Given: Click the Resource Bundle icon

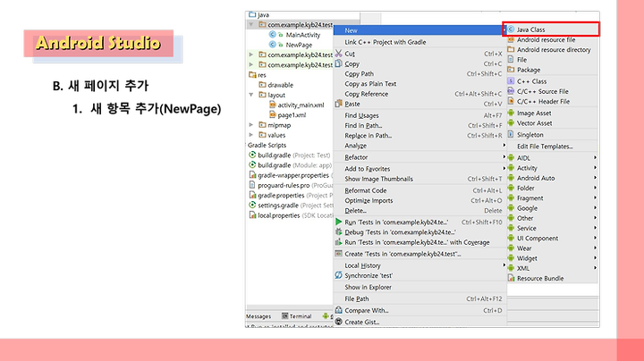Looking at the screenshot, I should click(511, 278).
